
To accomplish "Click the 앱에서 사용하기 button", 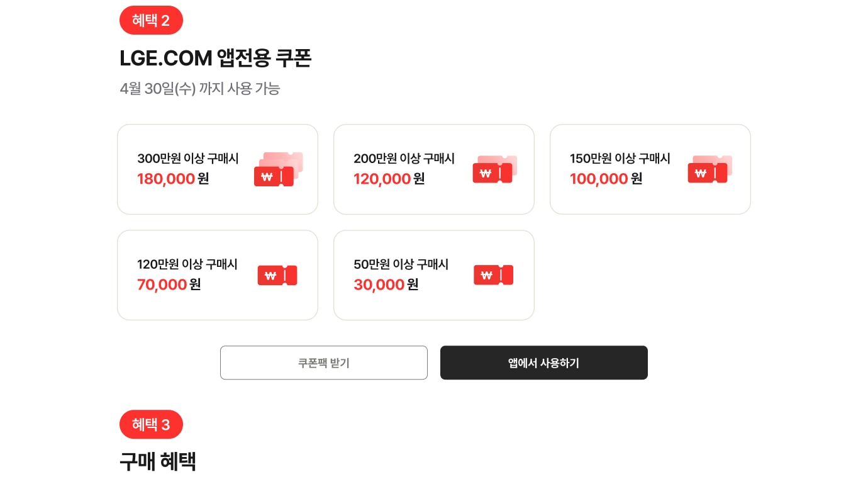I will pos(544,363).
